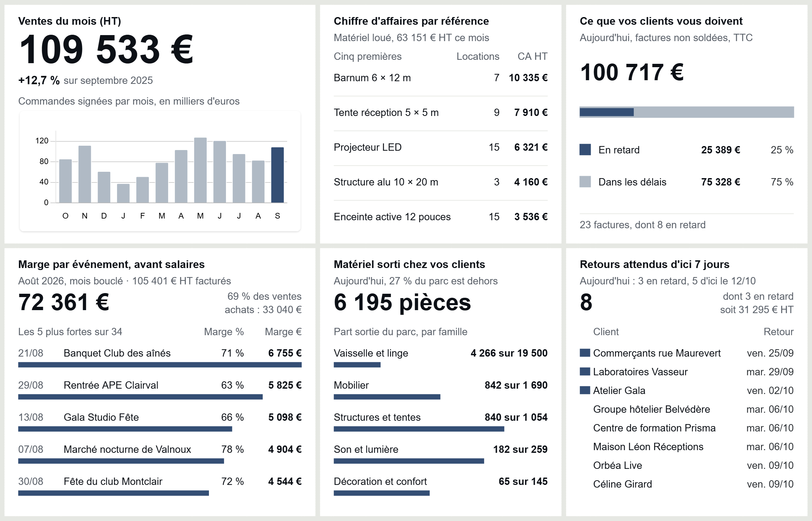Click the late marker beside Atelier Gala
This screenshot has width=812, height=521.
[x=585, y=390]
